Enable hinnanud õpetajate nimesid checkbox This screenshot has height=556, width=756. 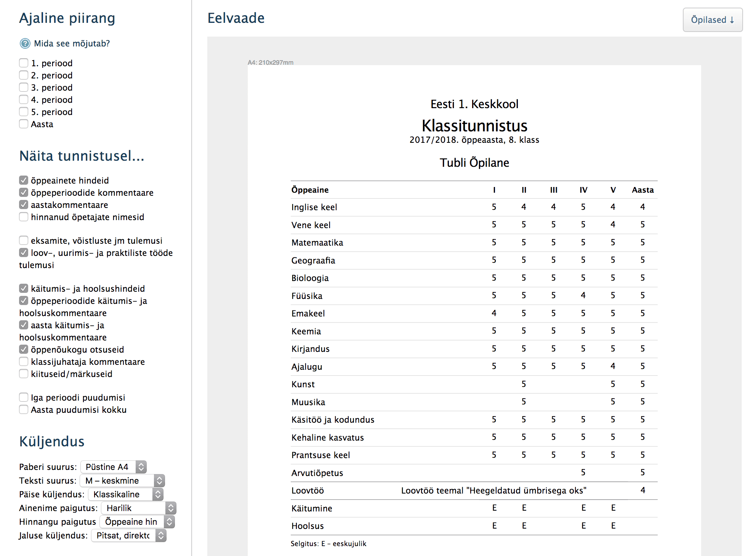pyautogui.click(x=24, y=217)
